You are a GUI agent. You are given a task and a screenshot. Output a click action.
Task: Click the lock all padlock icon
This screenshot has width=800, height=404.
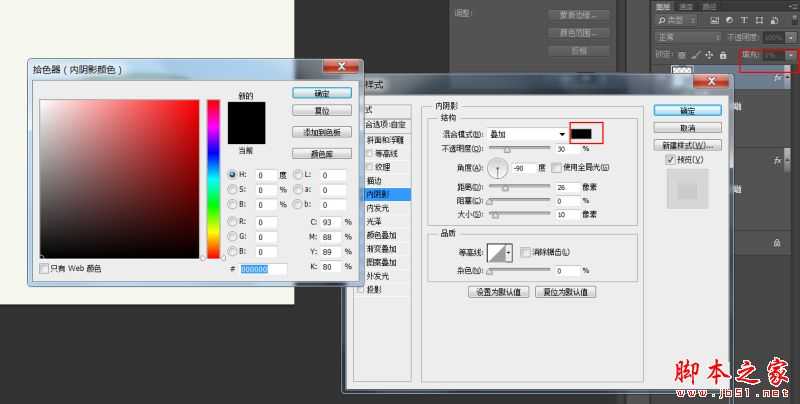coord(721,54)
